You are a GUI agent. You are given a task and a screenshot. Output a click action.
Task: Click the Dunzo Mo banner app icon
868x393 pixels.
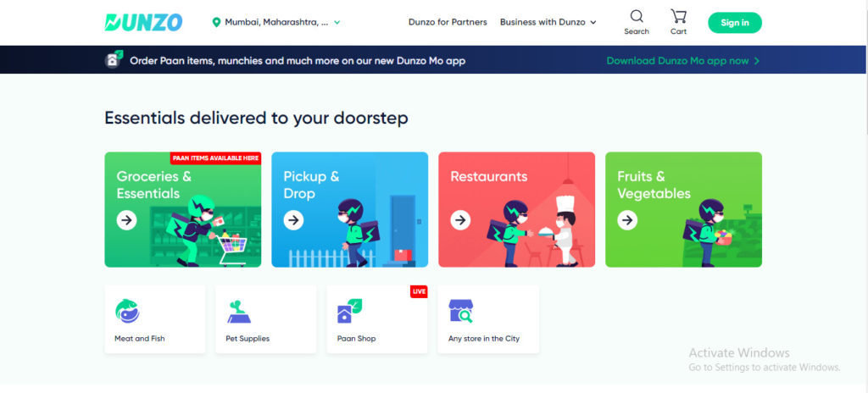[x=114, y=60]
